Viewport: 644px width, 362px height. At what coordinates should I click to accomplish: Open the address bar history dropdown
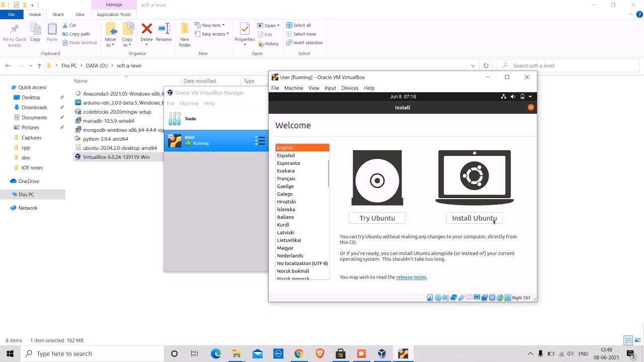point(473,65)
